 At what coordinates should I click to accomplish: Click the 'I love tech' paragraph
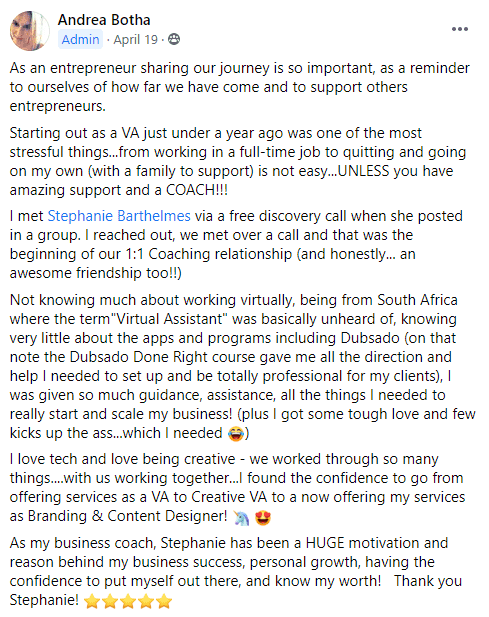click(x=238, y=488)
